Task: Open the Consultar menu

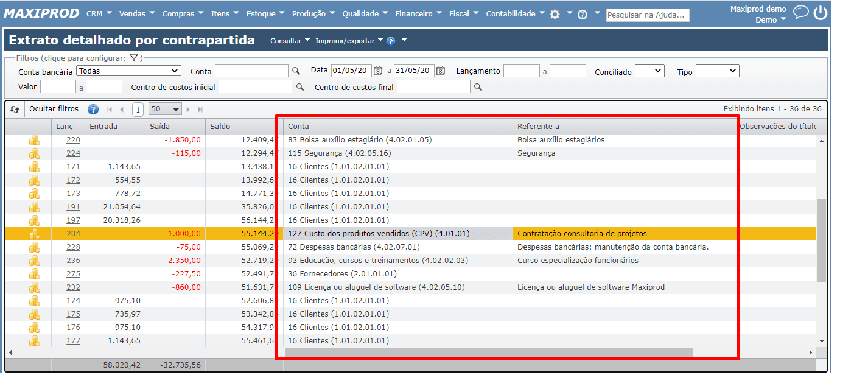Action: click(x=290, y=41)
